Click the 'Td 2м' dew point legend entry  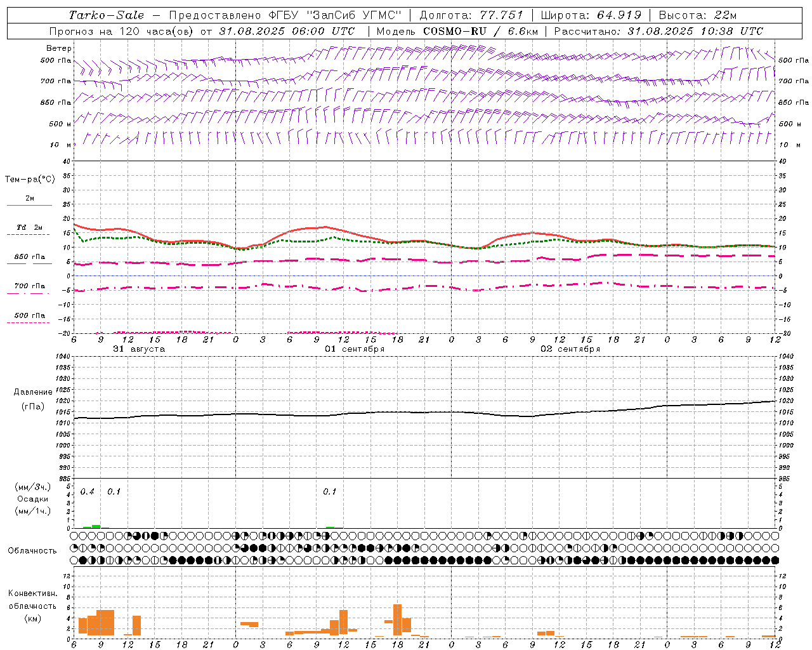pyautogui.click(x=30, y=227)
